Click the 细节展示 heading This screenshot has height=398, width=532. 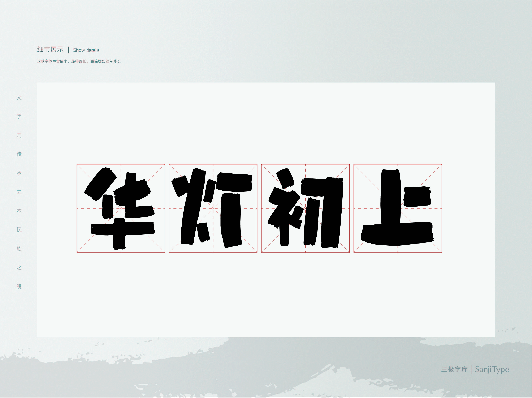pyautogui.click(x=50, y=50)
